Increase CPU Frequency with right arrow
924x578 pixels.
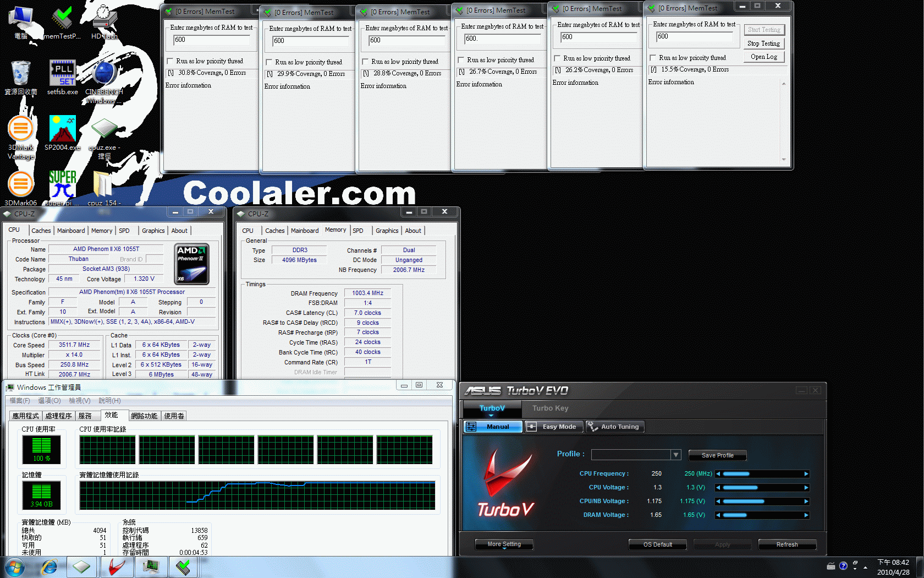point(806,474)
